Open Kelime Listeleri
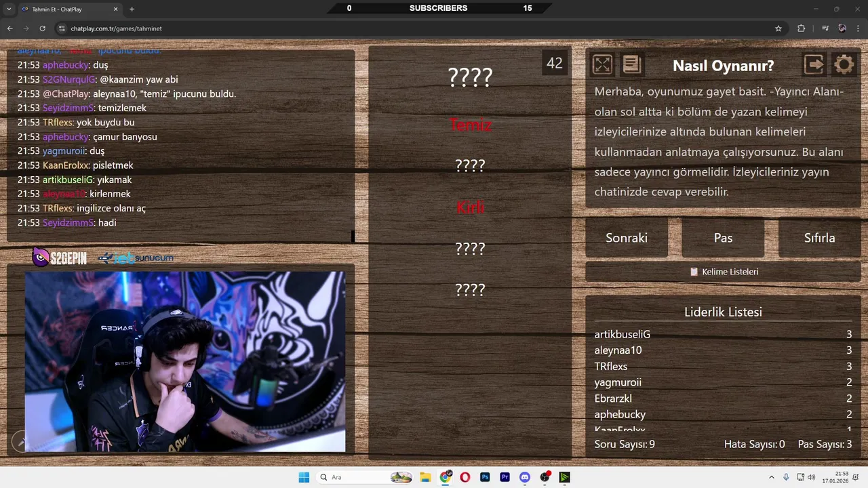Image resolution: width=868 pixels, height=488 pixels. [724, 272]
